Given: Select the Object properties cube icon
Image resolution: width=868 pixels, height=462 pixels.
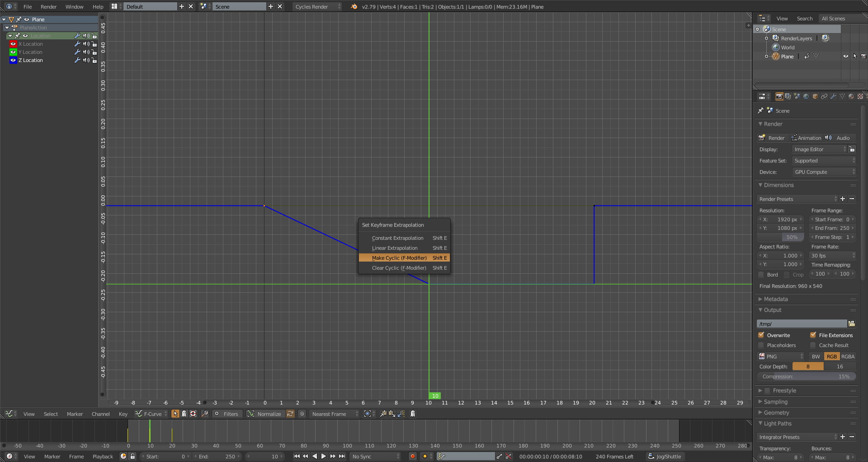Looking at the screenshot, I should [x=815, y=96].
